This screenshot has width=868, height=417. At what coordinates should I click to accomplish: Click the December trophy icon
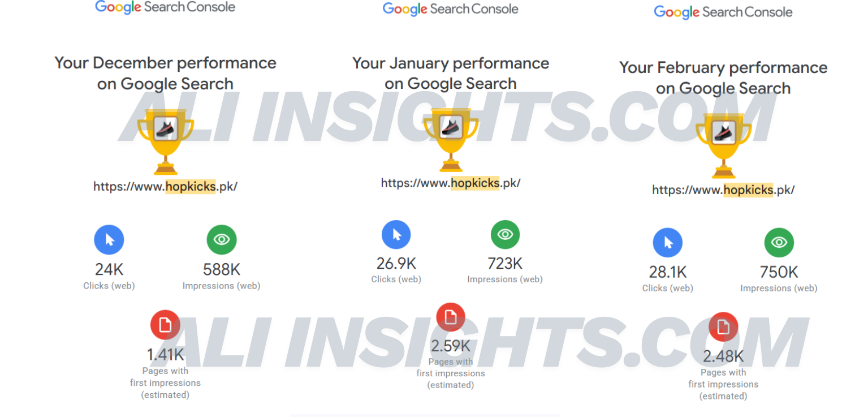click(x=166, y=141)
